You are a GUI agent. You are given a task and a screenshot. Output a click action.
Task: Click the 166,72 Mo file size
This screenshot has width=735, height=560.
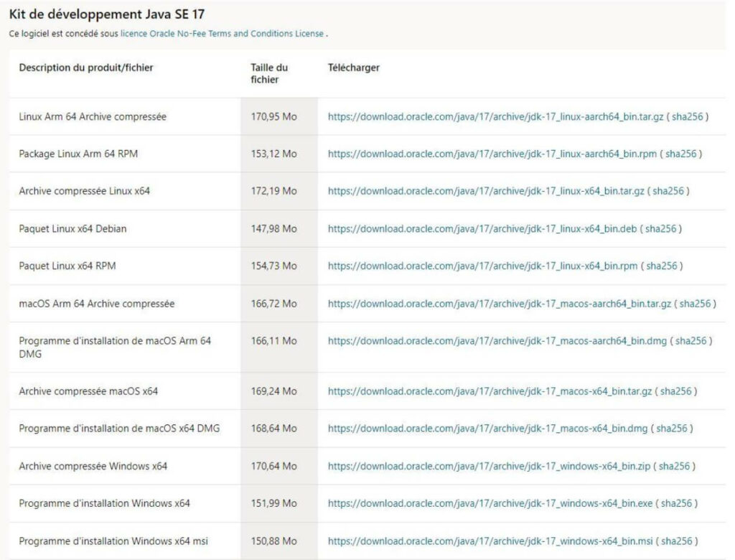pyautogui.click(x=273, y=304)
